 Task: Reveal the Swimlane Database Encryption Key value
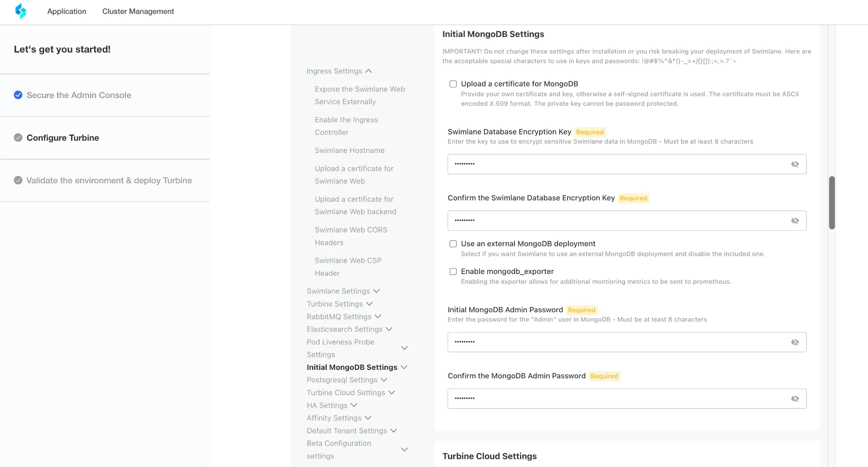tap(795, 164)
